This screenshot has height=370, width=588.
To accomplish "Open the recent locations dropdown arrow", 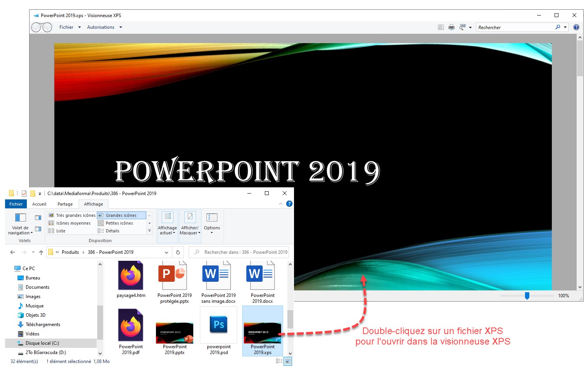I will (33, 252).
